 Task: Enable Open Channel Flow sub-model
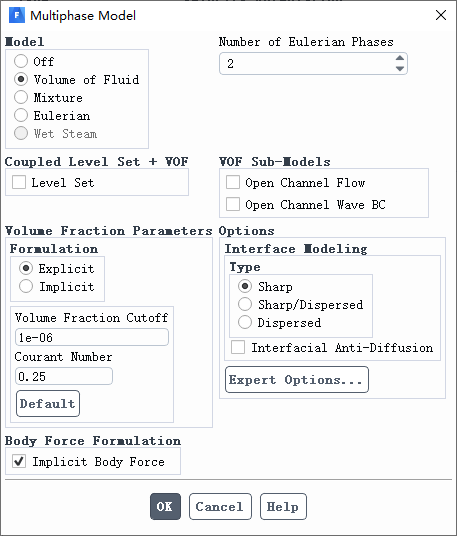[x=233, y=182]
